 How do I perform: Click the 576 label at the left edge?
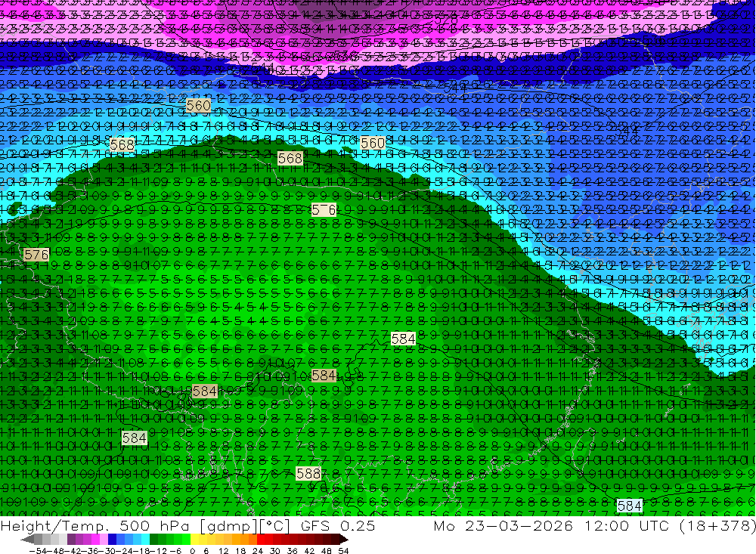click(36, 255)
